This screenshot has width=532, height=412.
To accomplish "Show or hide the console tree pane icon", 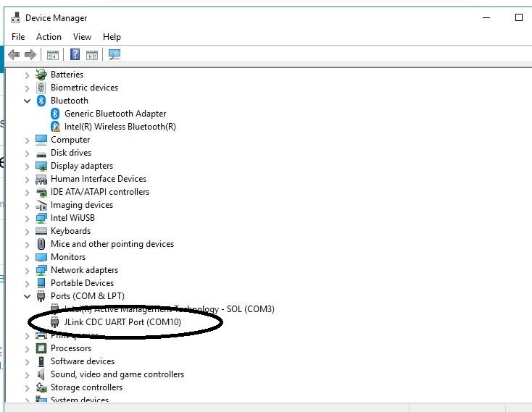I will click(x=53, y=55).
